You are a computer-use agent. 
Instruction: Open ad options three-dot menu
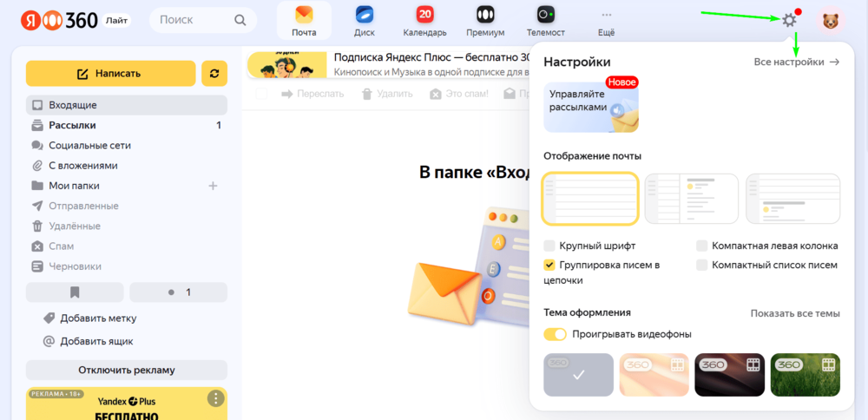pos(215,398)
